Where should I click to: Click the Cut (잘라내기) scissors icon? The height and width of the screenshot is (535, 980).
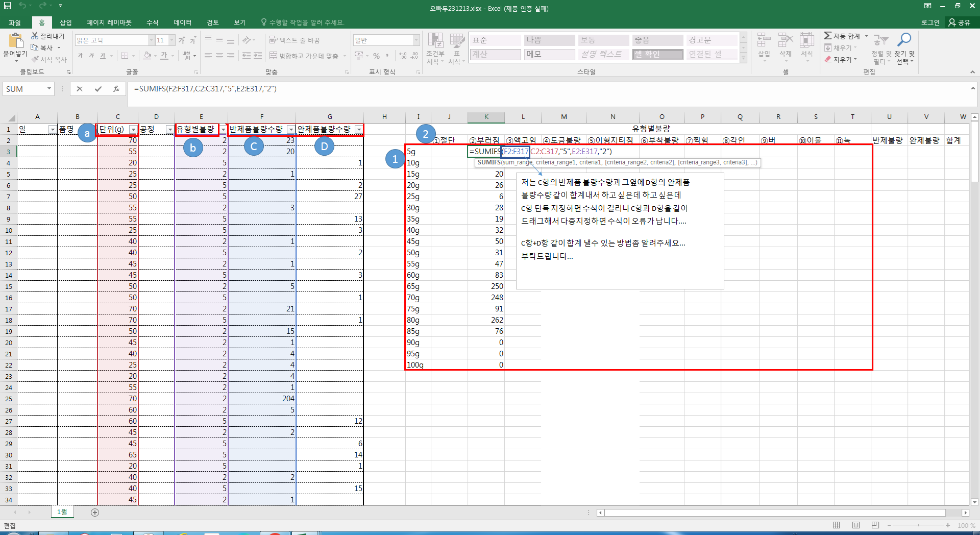pos(35,36)
